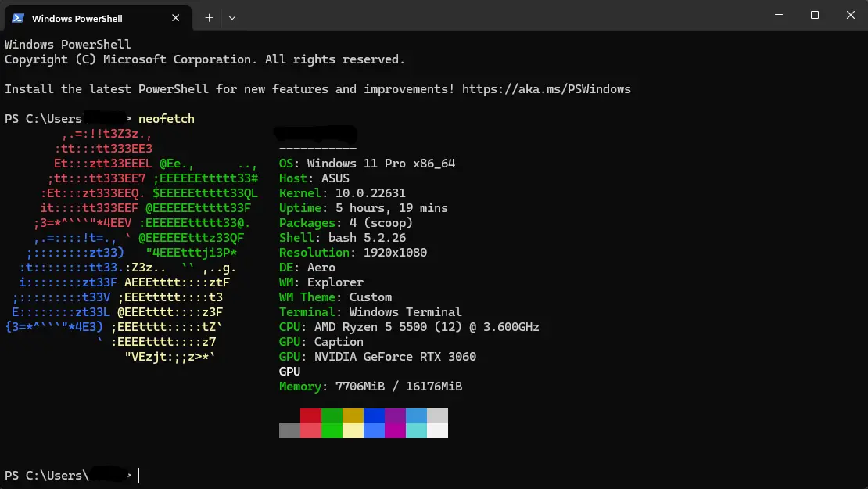Close the Windows Terminal window
The width and height of the screenshot is (868, 489).
[x=850, y=15]
